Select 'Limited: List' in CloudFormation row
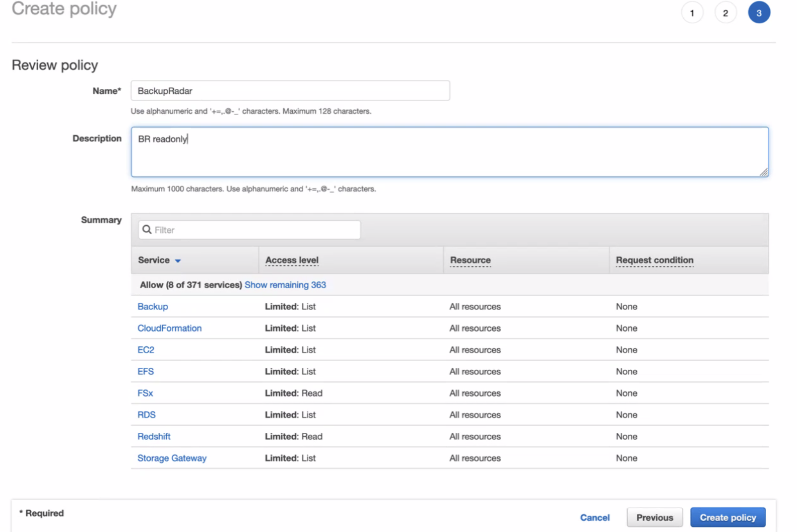This screenshot has width=797, height=532. point(290,328)
